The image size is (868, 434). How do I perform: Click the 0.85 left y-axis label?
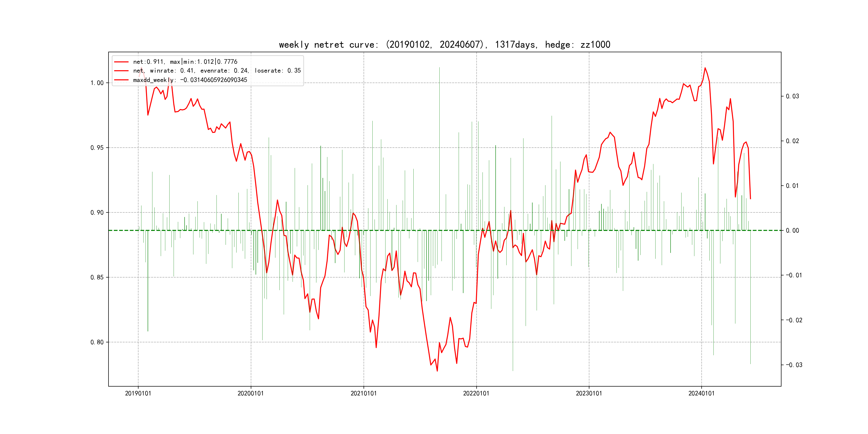[97, 277]
